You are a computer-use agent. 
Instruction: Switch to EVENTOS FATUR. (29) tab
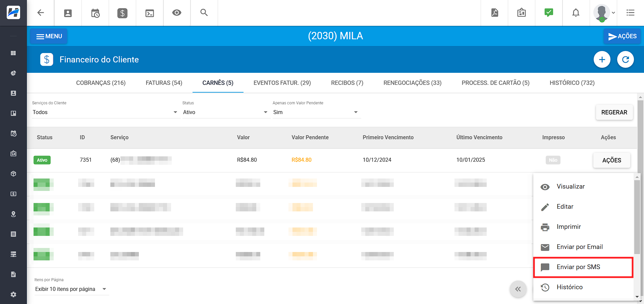pos(282,83)
